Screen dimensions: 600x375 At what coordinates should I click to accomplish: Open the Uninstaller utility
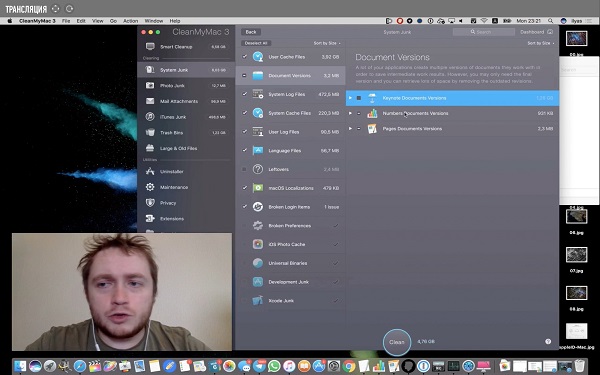click(x=186, y=172)
